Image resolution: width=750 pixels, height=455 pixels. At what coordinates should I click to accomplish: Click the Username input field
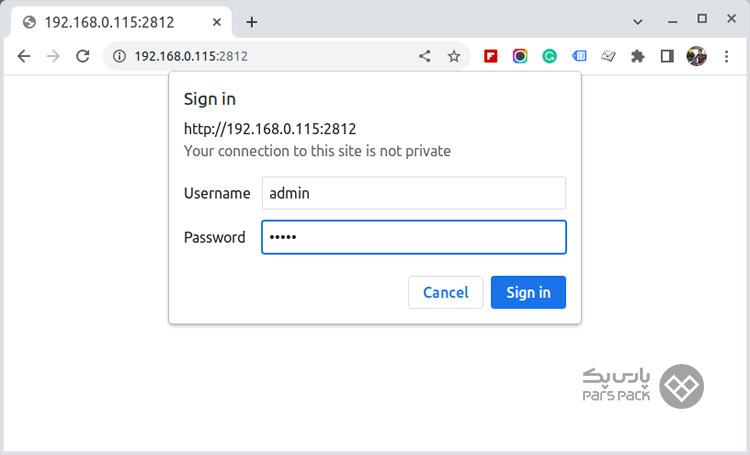(x=414, y=193)
